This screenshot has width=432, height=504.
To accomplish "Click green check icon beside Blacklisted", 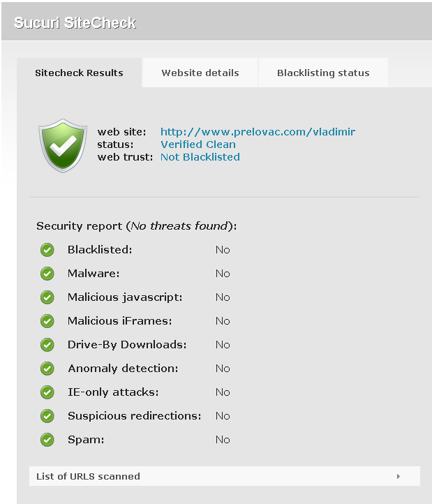I will [x=47, y=250].
